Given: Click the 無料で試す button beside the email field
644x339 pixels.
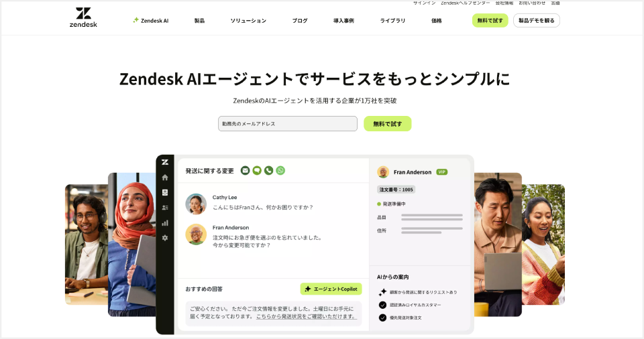Looking at the screenshot, I should [387, 123].
